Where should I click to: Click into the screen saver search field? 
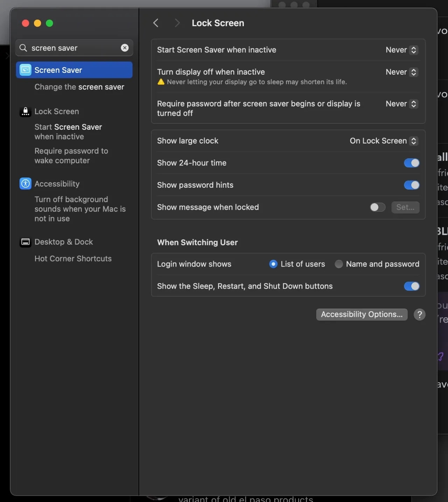tap(73, 48)
